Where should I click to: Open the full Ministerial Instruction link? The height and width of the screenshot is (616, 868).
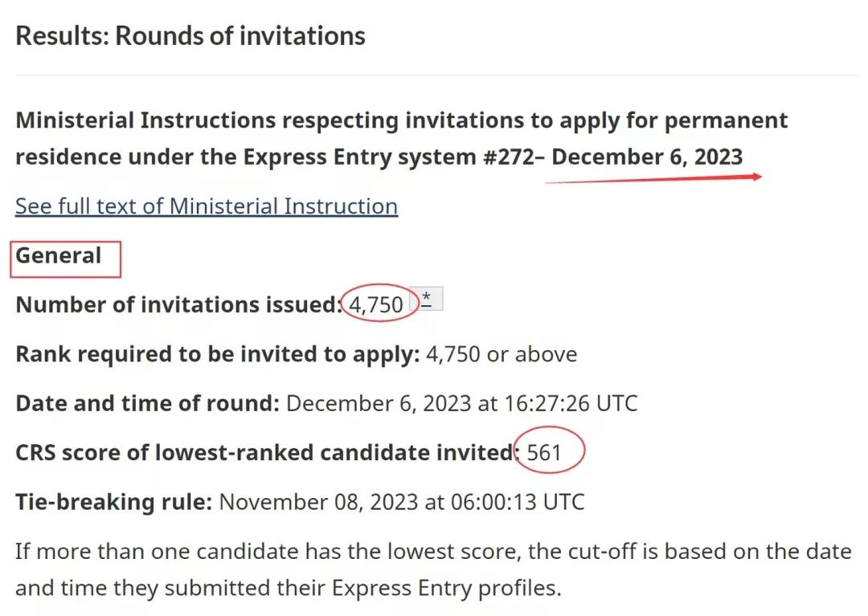tap(207, 207)
